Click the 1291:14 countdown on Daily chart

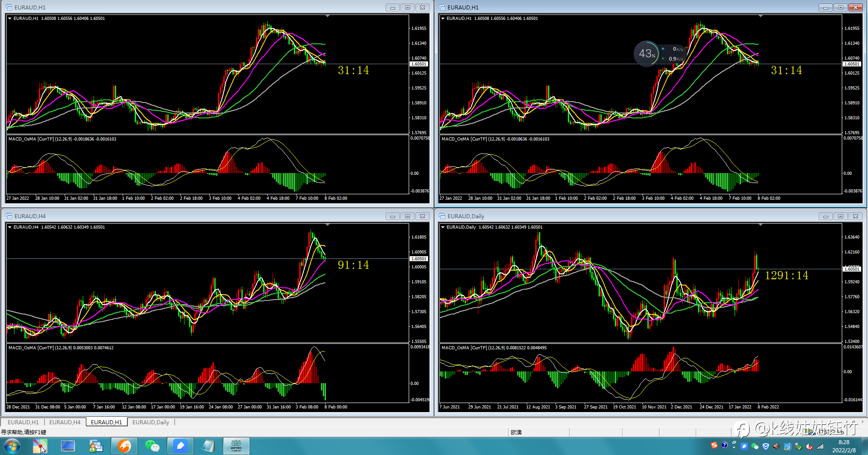pos(787,275)
